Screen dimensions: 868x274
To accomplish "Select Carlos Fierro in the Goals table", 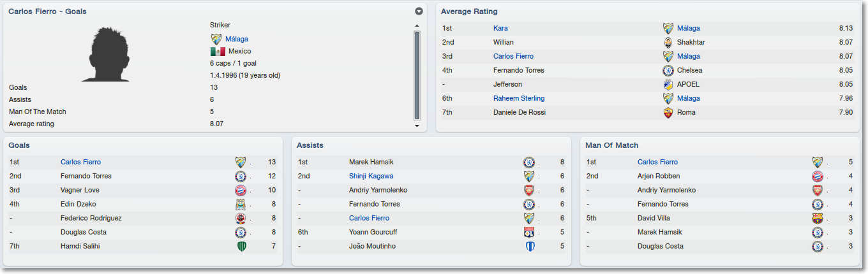I will pos(80,162).
